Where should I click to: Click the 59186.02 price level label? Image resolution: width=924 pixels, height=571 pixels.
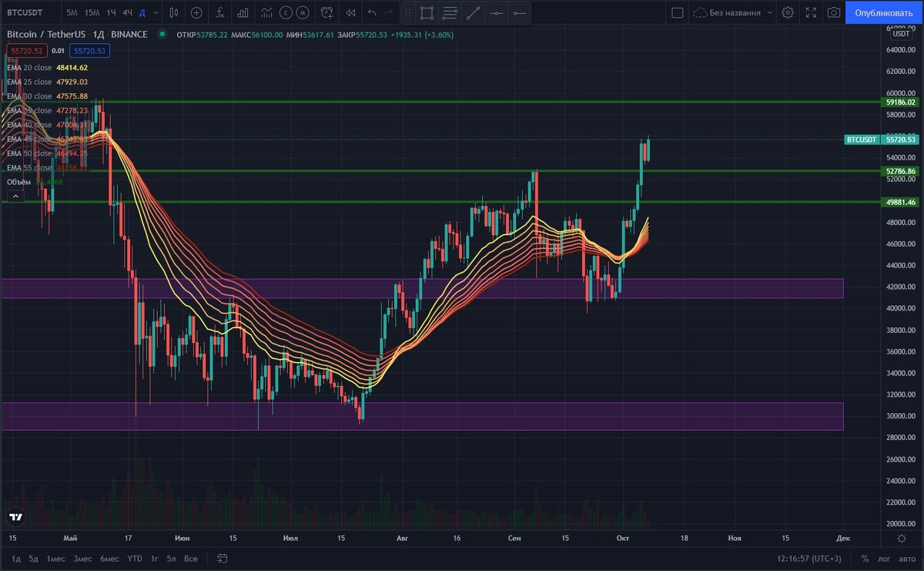900,102
